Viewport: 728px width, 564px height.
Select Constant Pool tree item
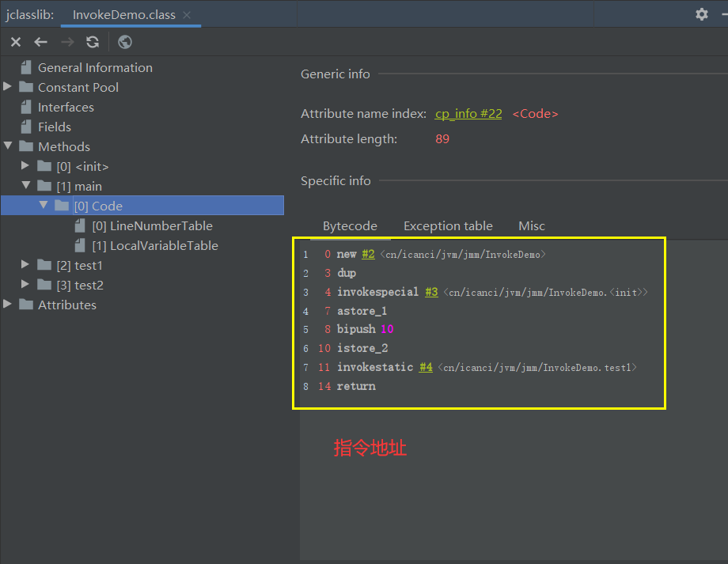click(x=78, y=87)
